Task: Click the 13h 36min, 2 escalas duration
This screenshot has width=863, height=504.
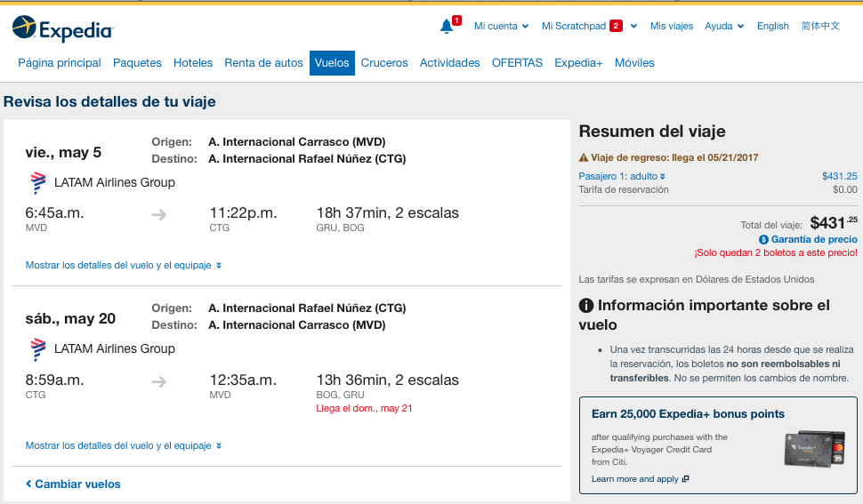Action: (388, 380)
